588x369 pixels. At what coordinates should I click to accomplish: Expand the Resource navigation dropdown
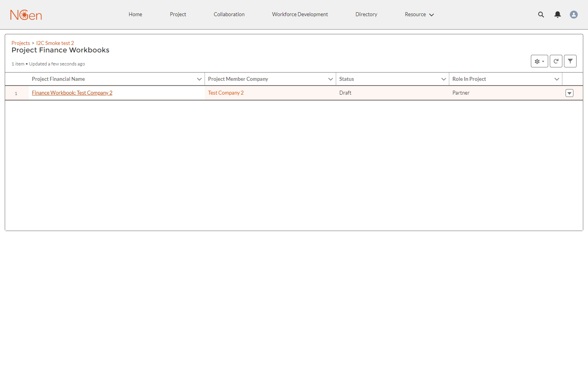pos(419,15)
